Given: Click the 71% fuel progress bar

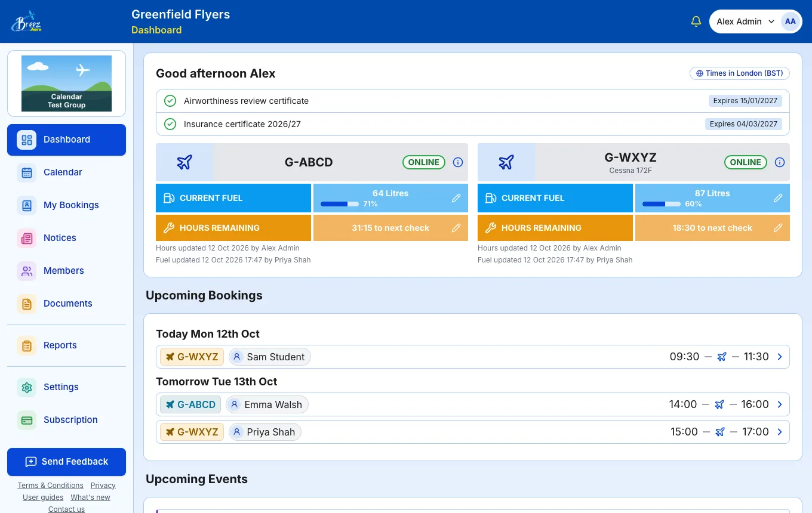Looking at the screenshot, I should 340,204.
